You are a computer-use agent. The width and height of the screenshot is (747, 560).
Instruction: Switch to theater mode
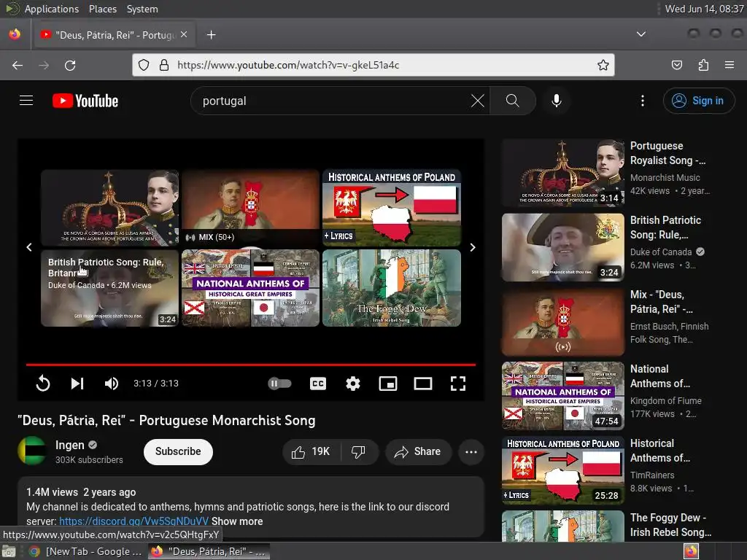coord(423,384)
